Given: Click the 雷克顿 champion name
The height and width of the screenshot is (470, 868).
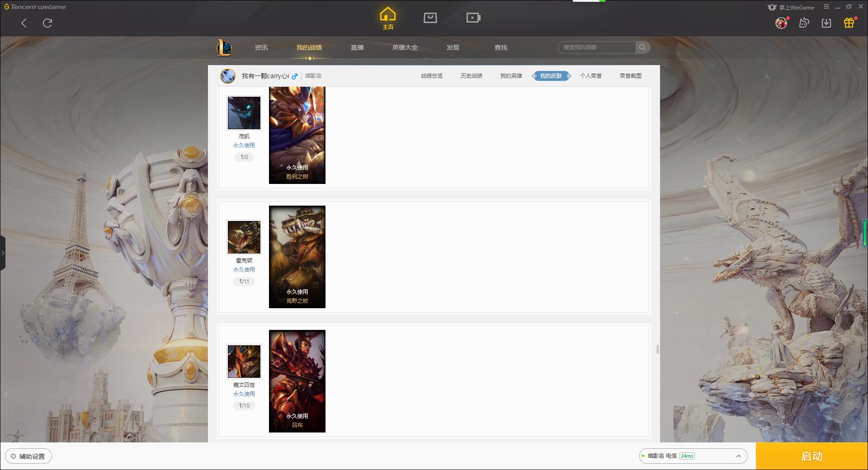Looking at the screenshot, I should [244, 260].
